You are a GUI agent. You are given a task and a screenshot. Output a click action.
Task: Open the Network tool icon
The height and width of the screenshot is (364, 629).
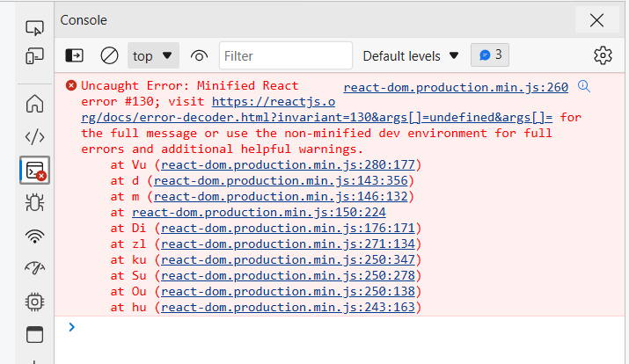pyautogui.click(x=35, y=236)
